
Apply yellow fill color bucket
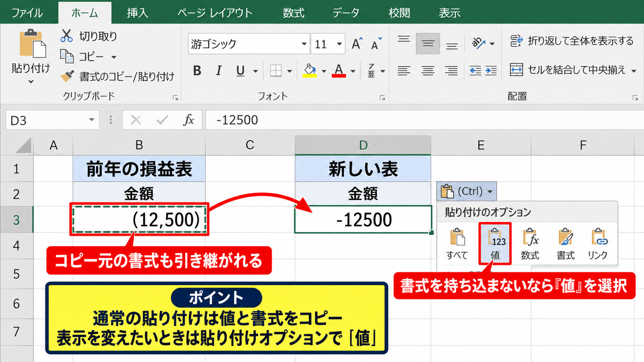pyautogui.click(x=310, y=71)
